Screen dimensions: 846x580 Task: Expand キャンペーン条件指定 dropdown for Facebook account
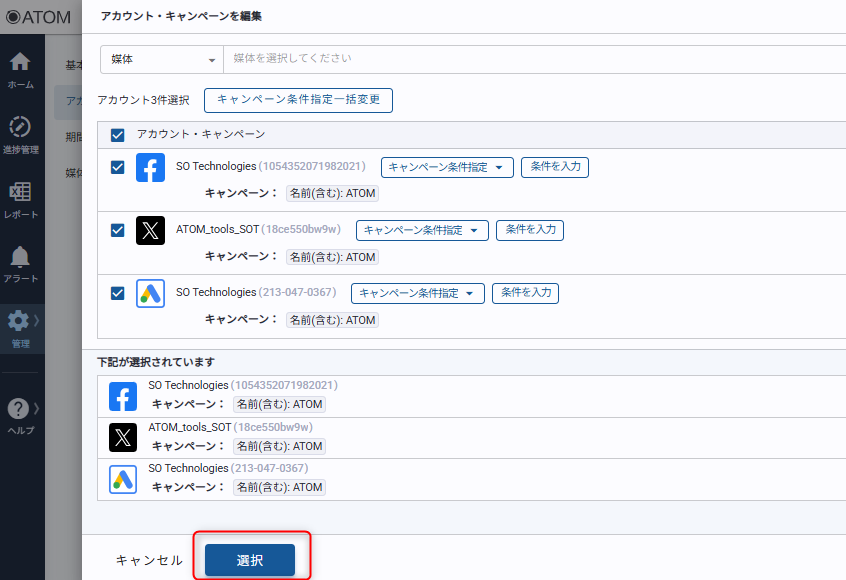point(447,167)
